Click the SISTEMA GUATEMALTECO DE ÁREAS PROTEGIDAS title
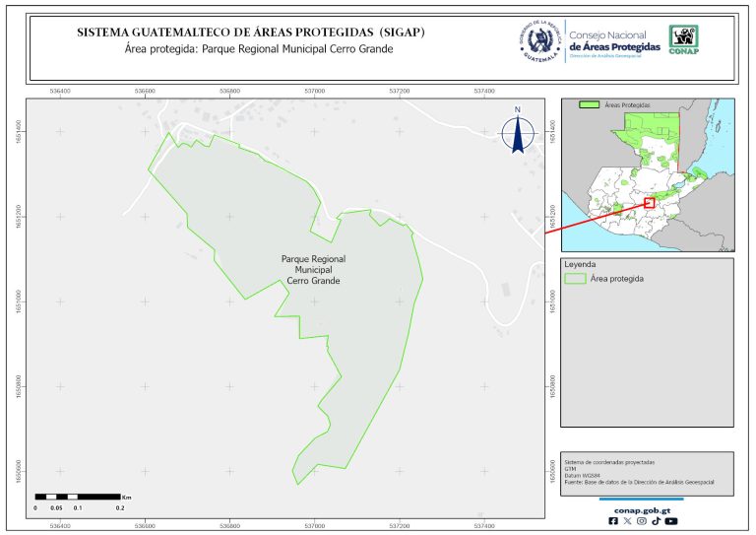The height and width of the screenshot is (535, 756). (x=250, y=33)
